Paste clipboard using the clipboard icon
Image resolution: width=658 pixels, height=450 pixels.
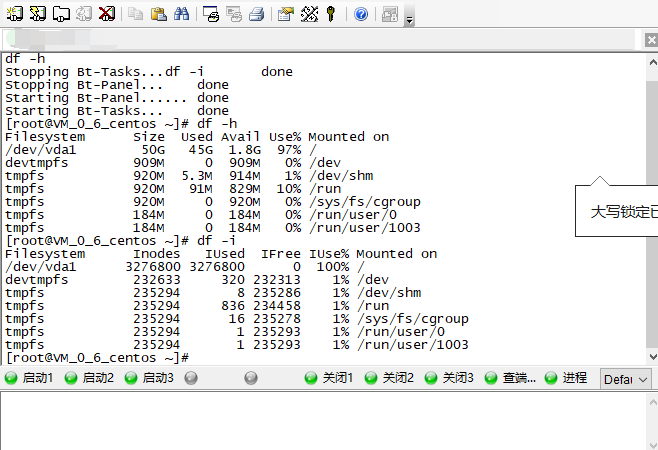[158, 14]
